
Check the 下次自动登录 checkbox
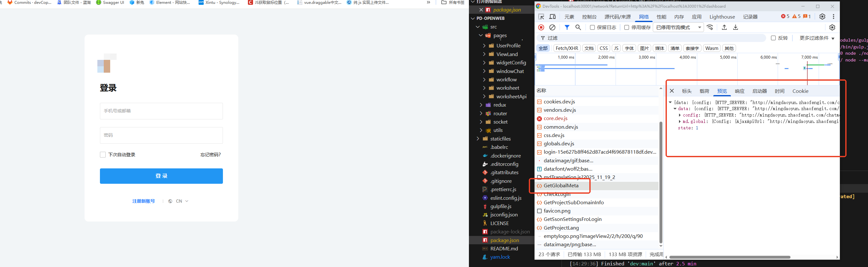pyautogui.click(x=103, y=155)
